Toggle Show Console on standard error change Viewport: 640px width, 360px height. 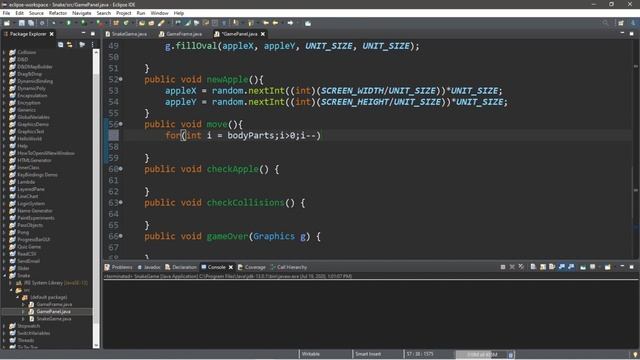(x=571, y=267)
